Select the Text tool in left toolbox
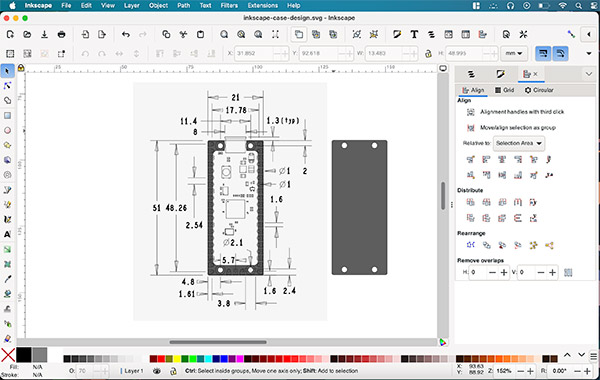Image resolution: width=600 pixels, height=380 pixels. pyautogui.click(x=7, y=234)
